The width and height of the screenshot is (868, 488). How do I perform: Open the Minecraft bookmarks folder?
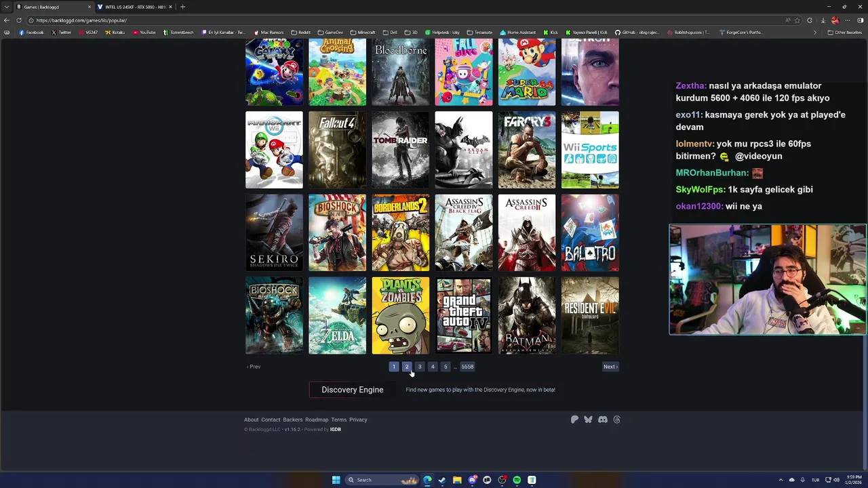pyautogui.click(x=363, y=33)
